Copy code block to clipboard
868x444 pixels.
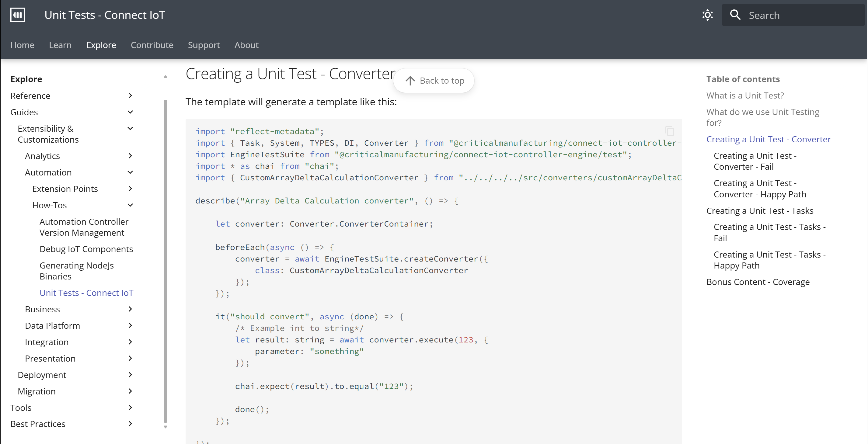[670, 131]
